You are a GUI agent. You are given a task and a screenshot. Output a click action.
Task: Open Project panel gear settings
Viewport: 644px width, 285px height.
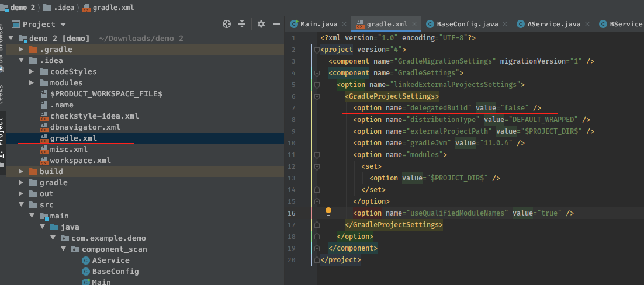point(261,24)
